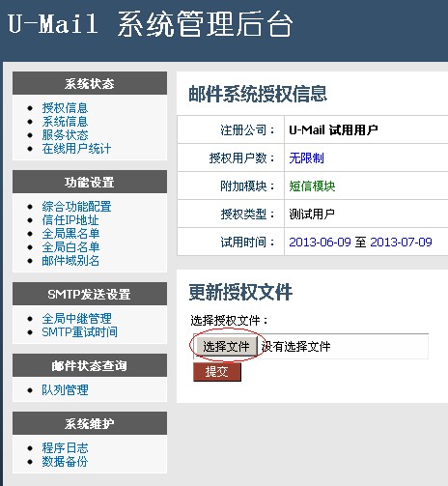This screenshot has height=486, width=448.
Task: Open 队列管理 queue management
Action: click(65, 390)
